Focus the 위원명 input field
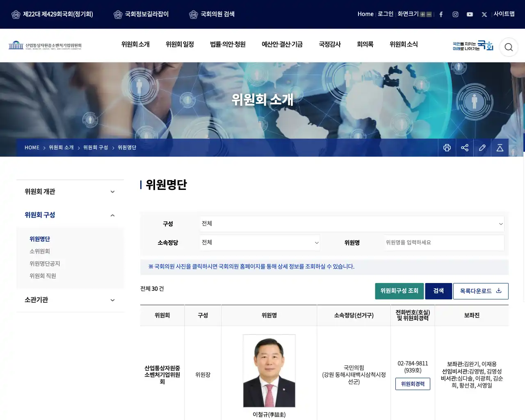 (443, 242)
